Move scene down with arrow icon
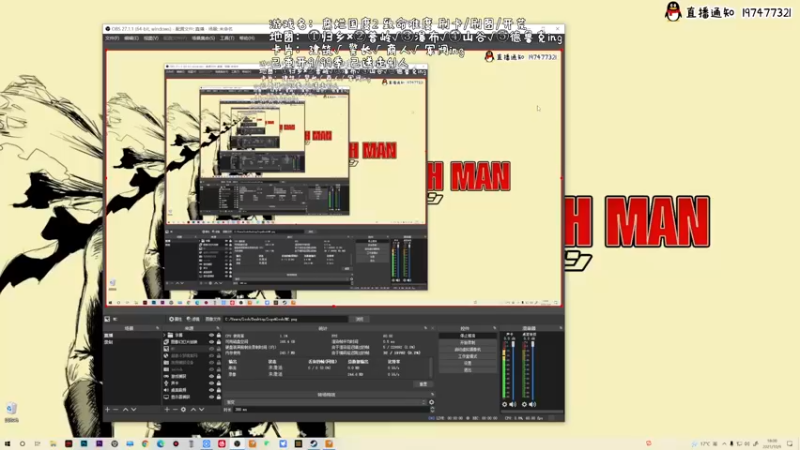This screenshot has width=800, height=450. pyautogui.click(x=134, y=410)
